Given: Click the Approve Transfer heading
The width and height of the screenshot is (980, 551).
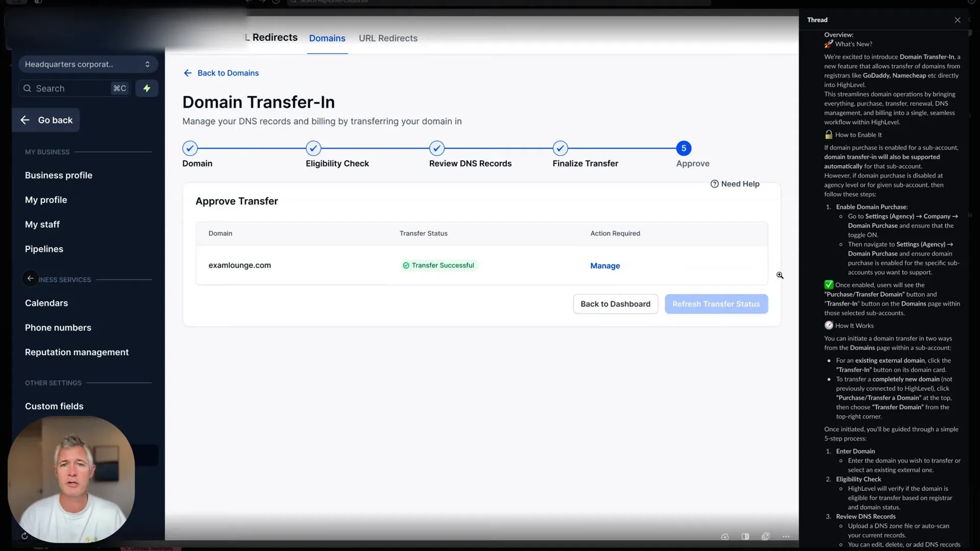Looking at the screenshot, I should coord(237,201).
